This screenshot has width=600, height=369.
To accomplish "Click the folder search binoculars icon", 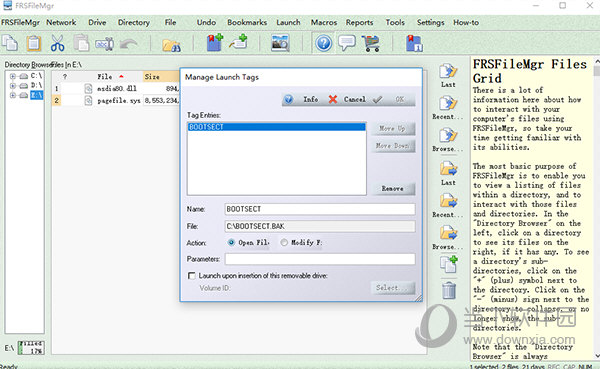I will (171, 45).
